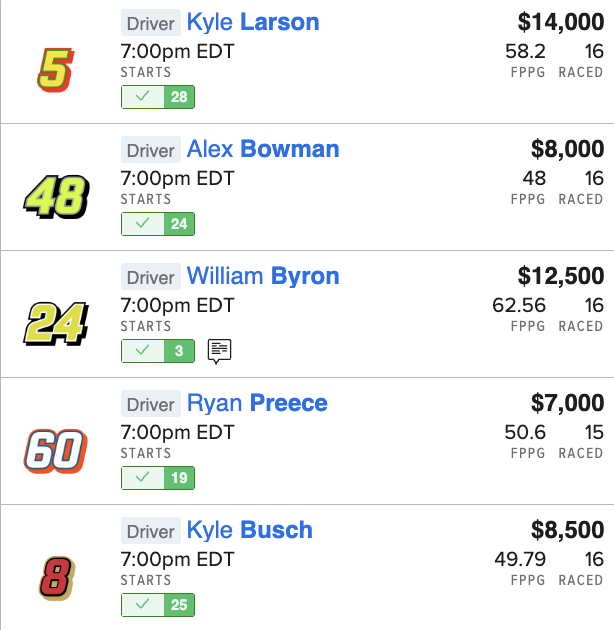Open Kyle Larson's player profile link
This screenshot has height=630, width=614.
tap(253, 22)
